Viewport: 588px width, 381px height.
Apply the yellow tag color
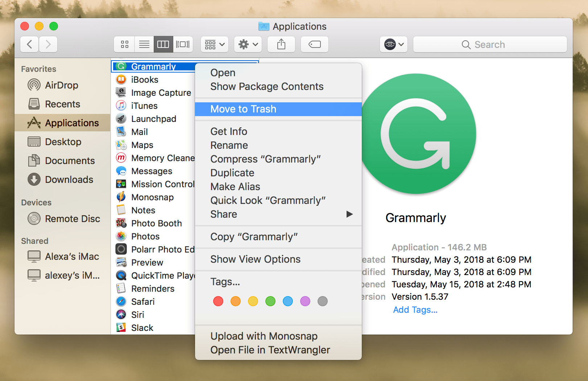tap(253, 301)
